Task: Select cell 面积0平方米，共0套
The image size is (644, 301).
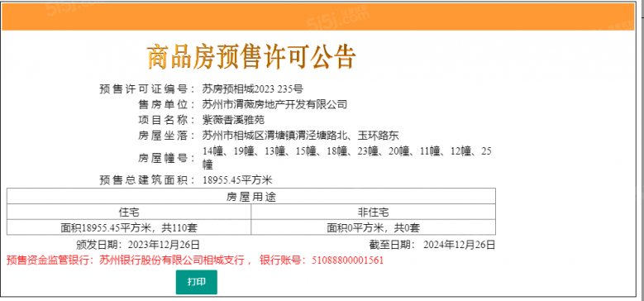Action: (374, 227)
